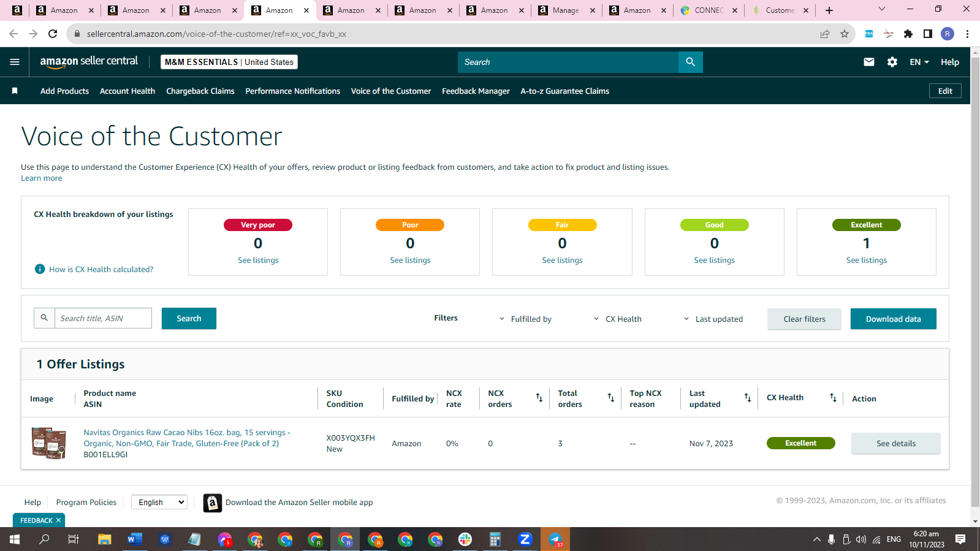Sort by NCX orders column arrows

(539, 398)
